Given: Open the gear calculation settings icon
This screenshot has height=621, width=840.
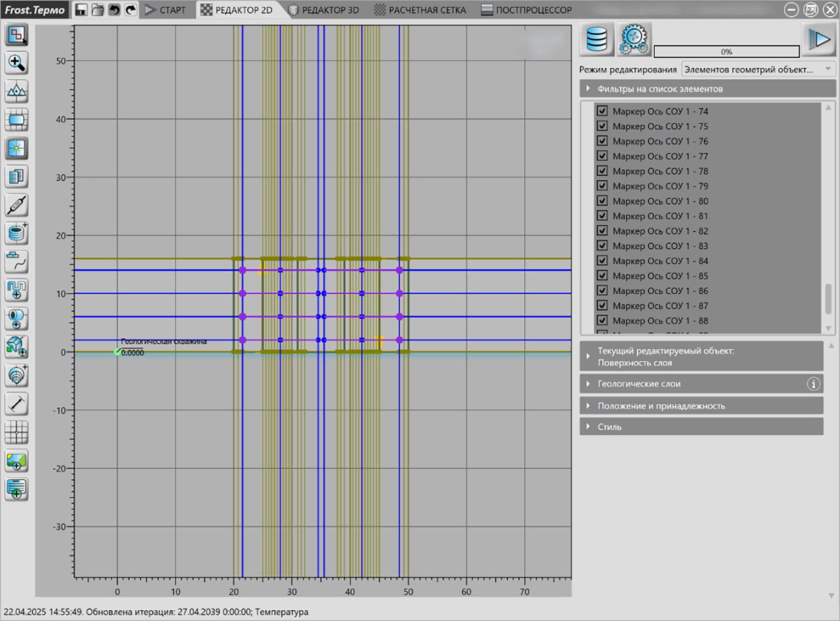Looking at the screenshot, I should click(x=634, y=39).
